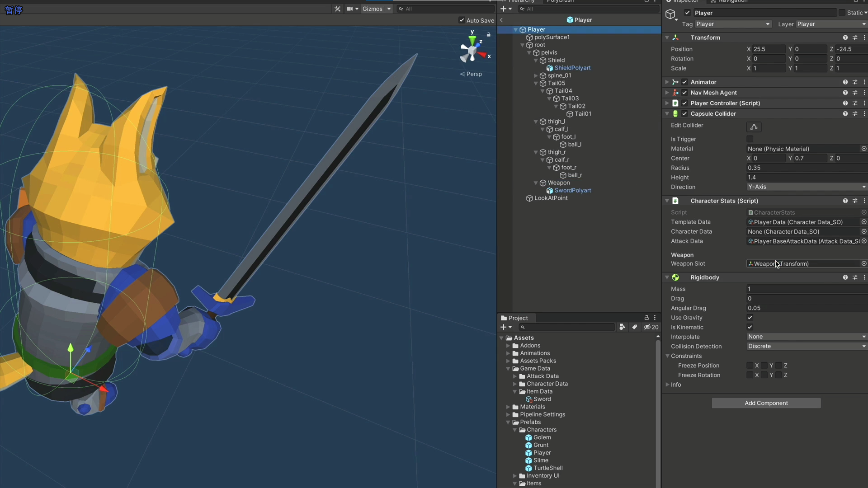Open the Gizmos button in scene toolbar

click(x=372, y=9)
